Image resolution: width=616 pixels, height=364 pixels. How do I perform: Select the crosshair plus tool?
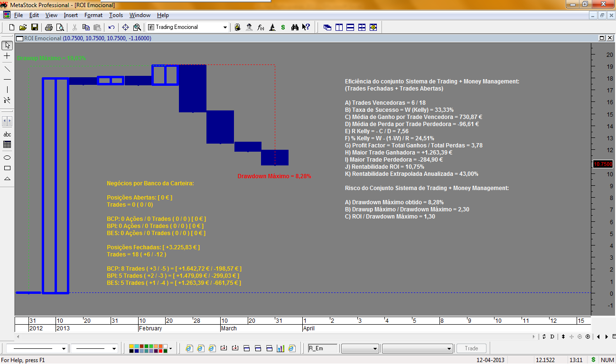(x=7, y=56)
